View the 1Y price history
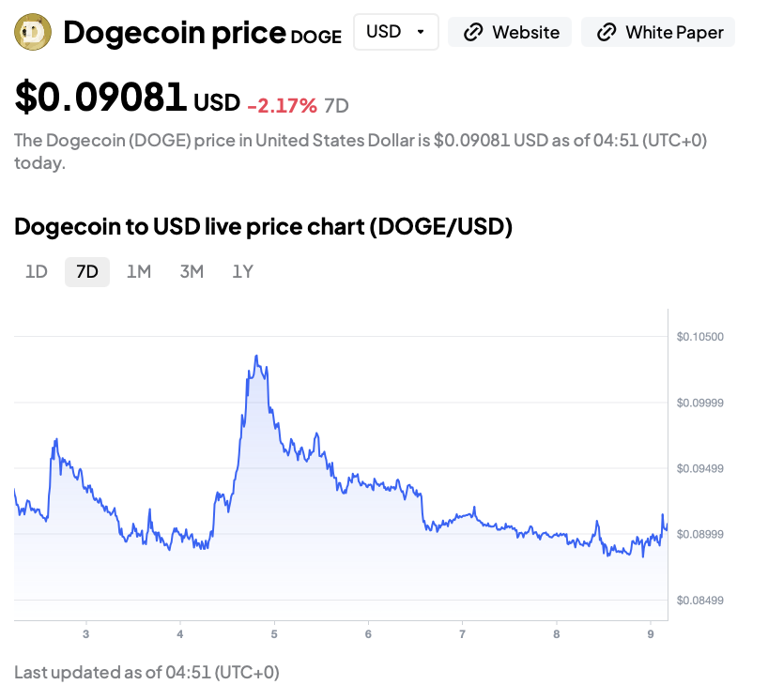Viewport: 768px width, 700px height. 243,272
